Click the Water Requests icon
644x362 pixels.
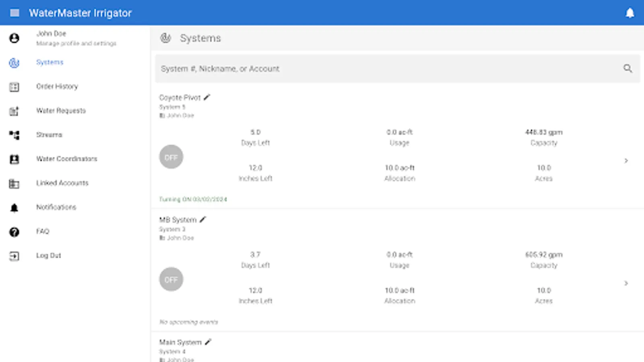(x=14, y=111)
